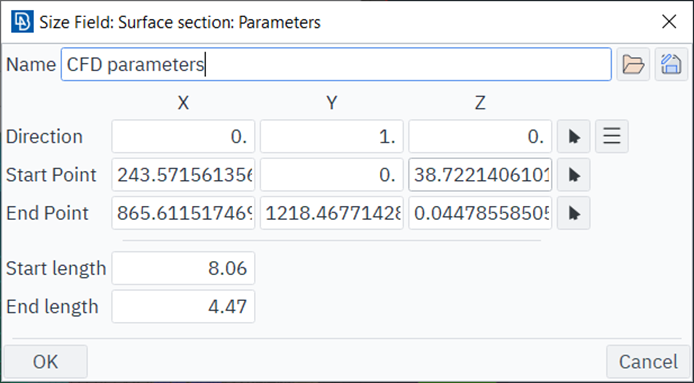
Task: Confirm with the OK button
Action: pyautogui.click(x=46, y=362)
